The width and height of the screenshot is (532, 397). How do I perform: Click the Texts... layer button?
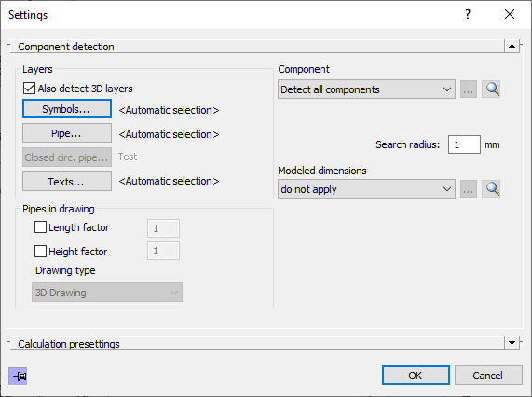(x=67, y=181)
